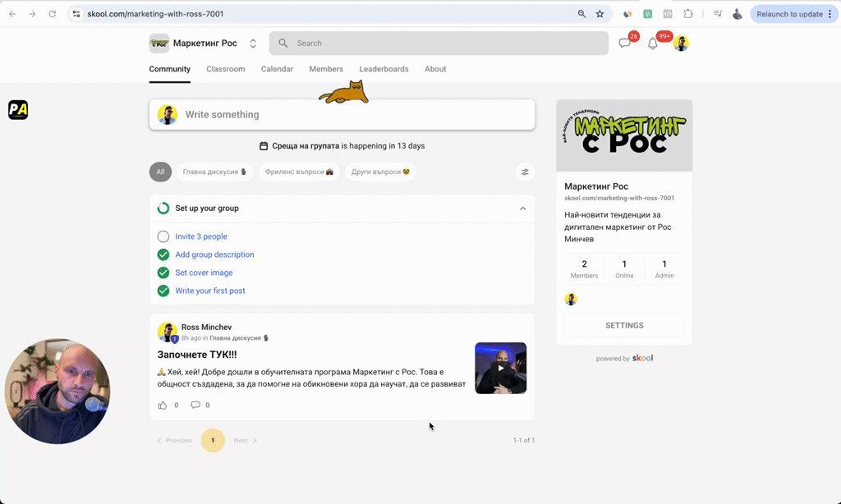This screenshot has width=841, height=504.
Task: Open comments on Започнете ТУК post
Action: pos(195,405)
